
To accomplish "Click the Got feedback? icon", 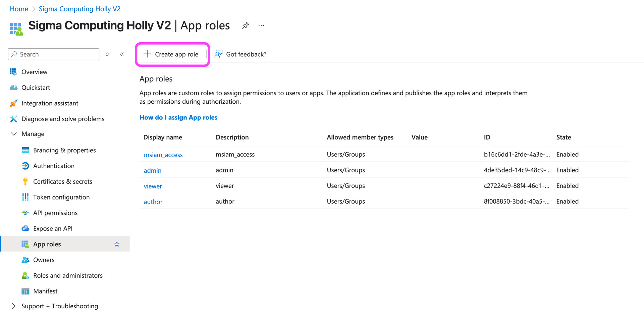I will click(218, 54).
